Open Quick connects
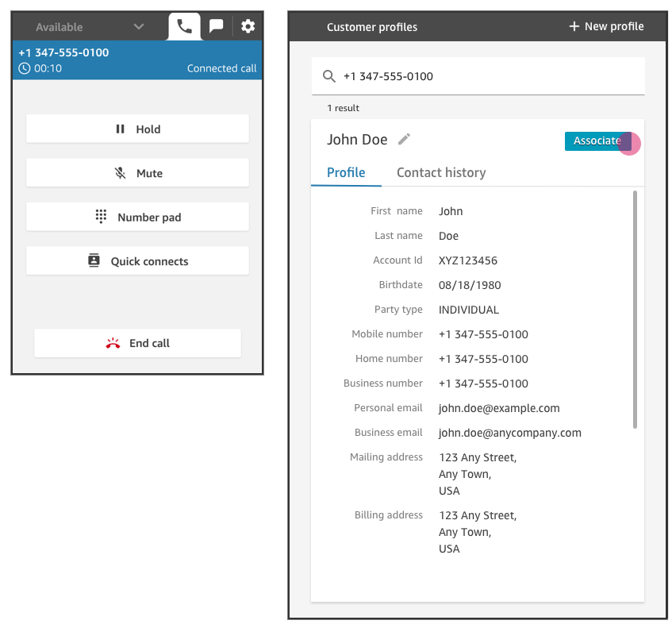Image resolution: width=672 pixels, height=628 pixels. click(x=137, y=260)
